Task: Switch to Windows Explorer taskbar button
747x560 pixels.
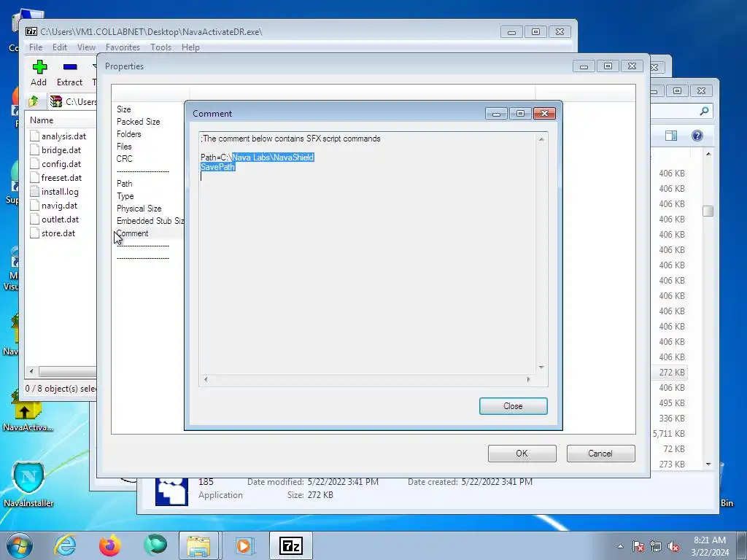Action: [198, 545]
